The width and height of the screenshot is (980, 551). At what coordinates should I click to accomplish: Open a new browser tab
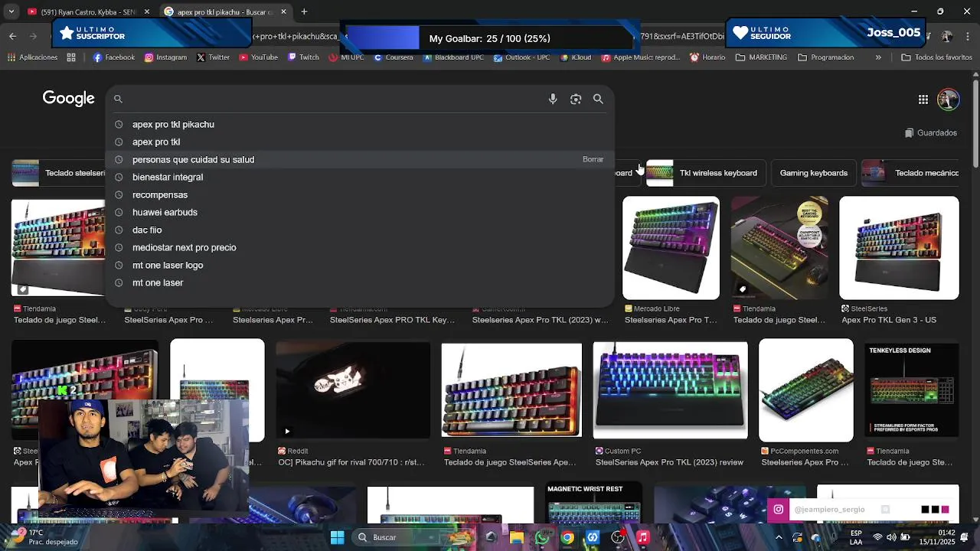tap(304, 11)
